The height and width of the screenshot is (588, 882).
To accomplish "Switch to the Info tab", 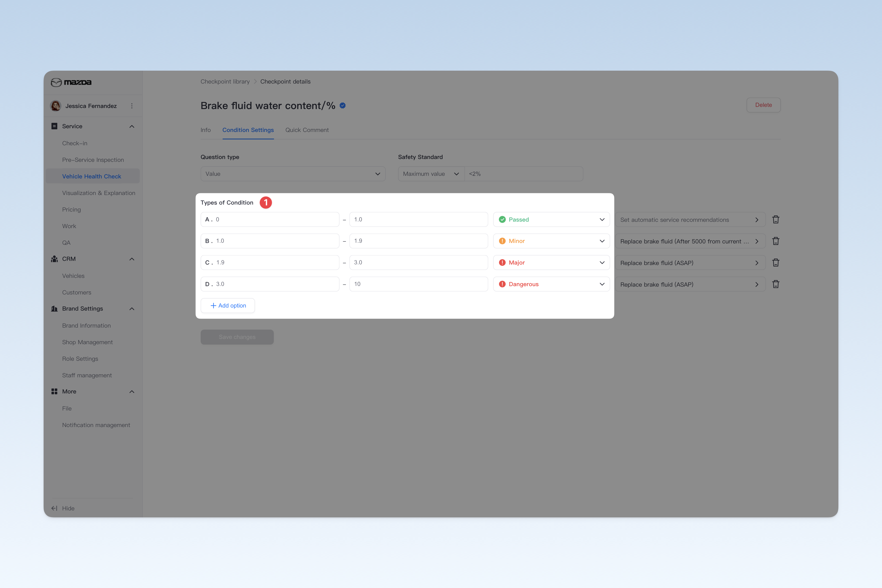I will pyautogui.click(x=205, y=130).
